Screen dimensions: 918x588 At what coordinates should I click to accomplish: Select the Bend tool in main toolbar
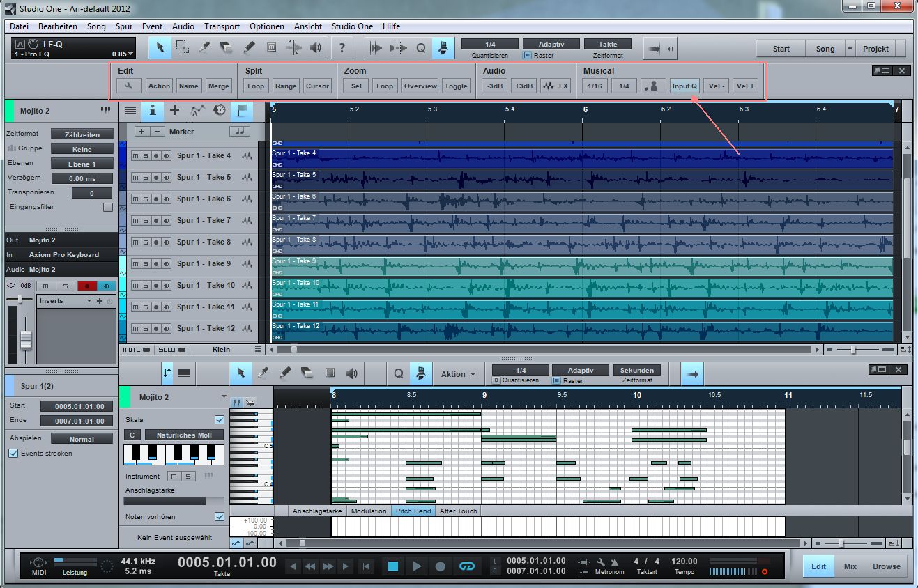(x=293, y=47)
